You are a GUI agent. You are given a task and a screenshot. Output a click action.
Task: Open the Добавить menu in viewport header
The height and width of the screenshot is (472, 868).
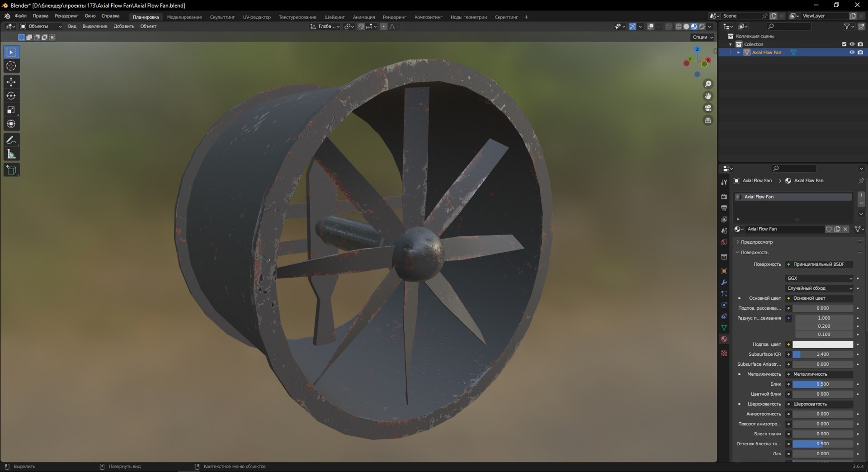[x=124, y=26]
